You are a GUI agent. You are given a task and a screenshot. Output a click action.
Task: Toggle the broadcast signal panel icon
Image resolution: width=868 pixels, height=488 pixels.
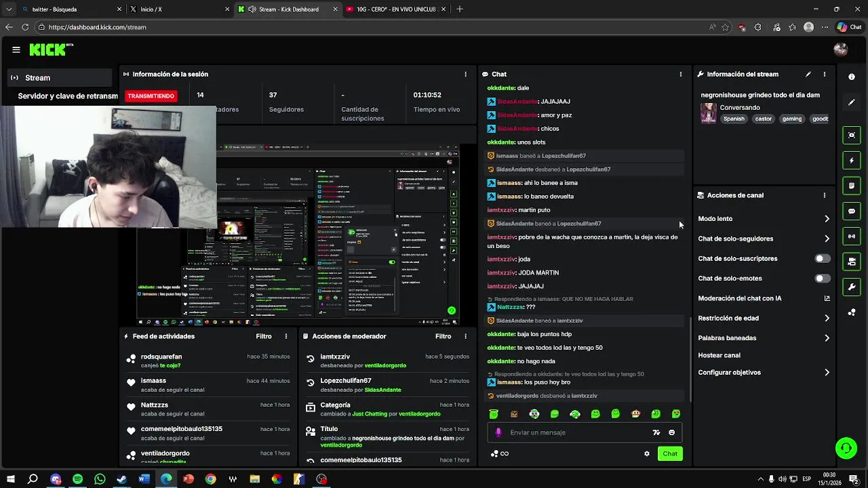pyautogui.click(x=852, y=237)
